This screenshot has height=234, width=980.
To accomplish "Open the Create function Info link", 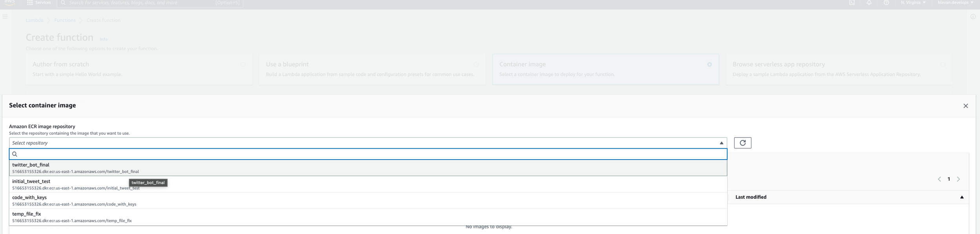I will point(103,39).
